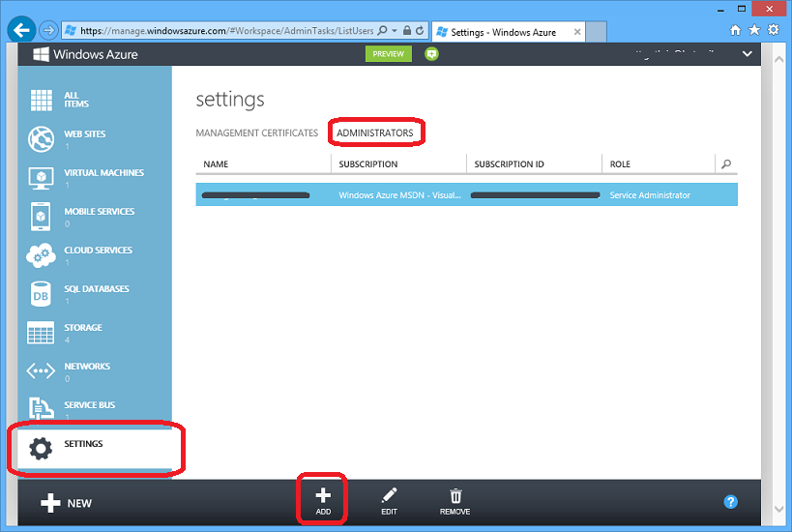Select the Service Administrator row
The width and height of the screenshot is (792, 532).
[467, 195]
